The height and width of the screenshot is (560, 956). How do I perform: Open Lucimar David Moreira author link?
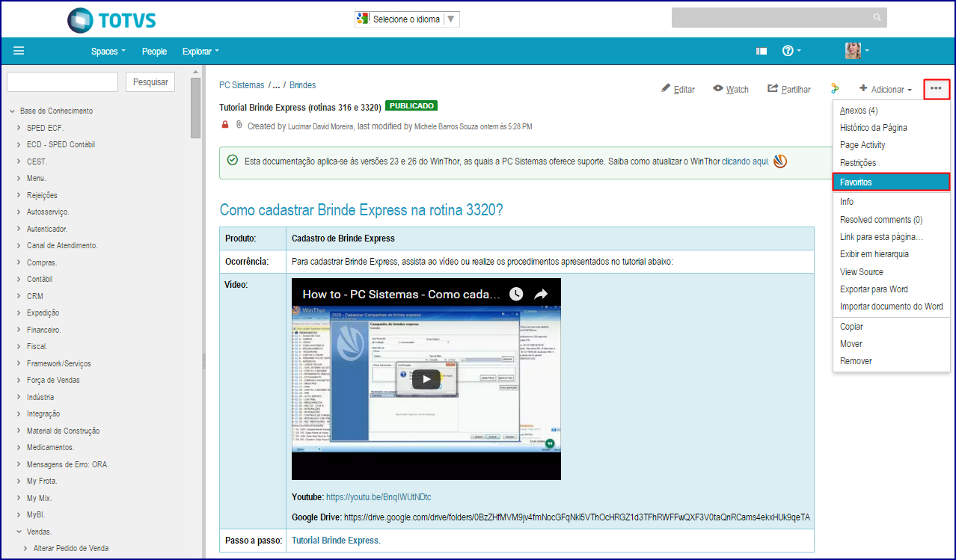pyautogui.click(x=322, y=127)
